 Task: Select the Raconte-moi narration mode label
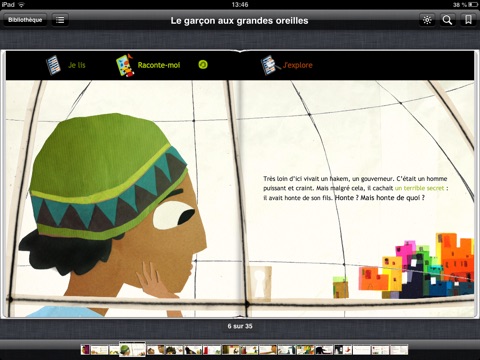click(159, 65)
